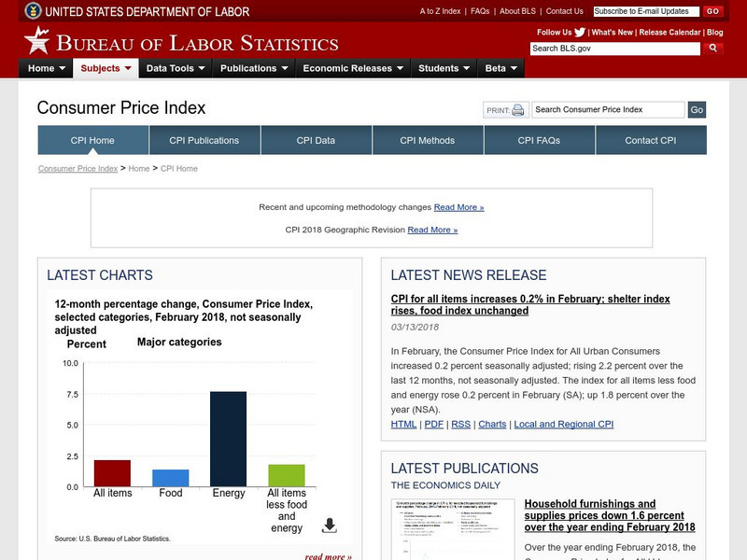Open the CPI Data tab

pyautogui.click(x=316, y=141)
